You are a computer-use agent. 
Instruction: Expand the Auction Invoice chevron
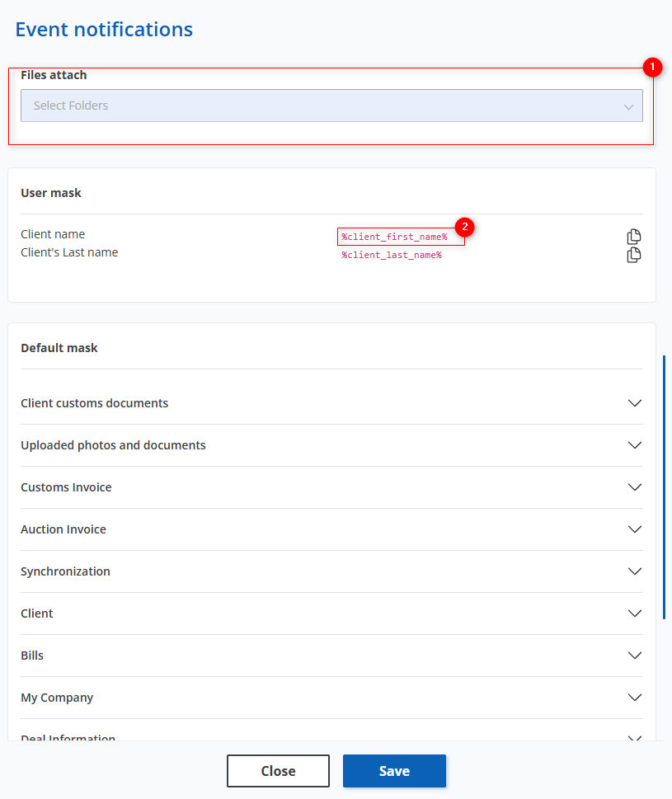coord(635,529)
